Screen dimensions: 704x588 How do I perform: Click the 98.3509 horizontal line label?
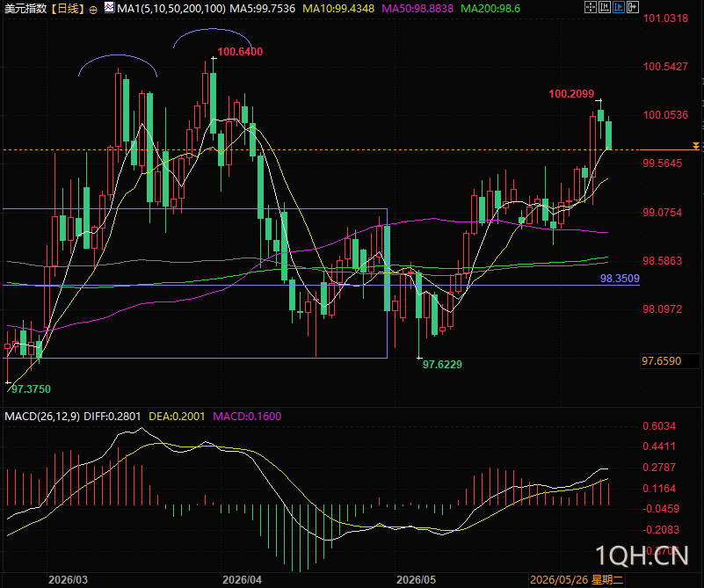pos(620,279)
